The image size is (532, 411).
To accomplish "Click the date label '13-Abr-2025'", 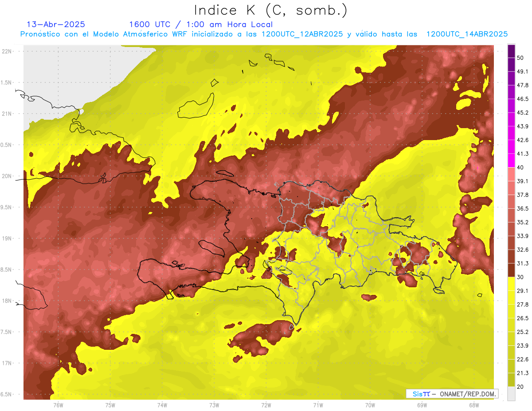I will 56,24.
